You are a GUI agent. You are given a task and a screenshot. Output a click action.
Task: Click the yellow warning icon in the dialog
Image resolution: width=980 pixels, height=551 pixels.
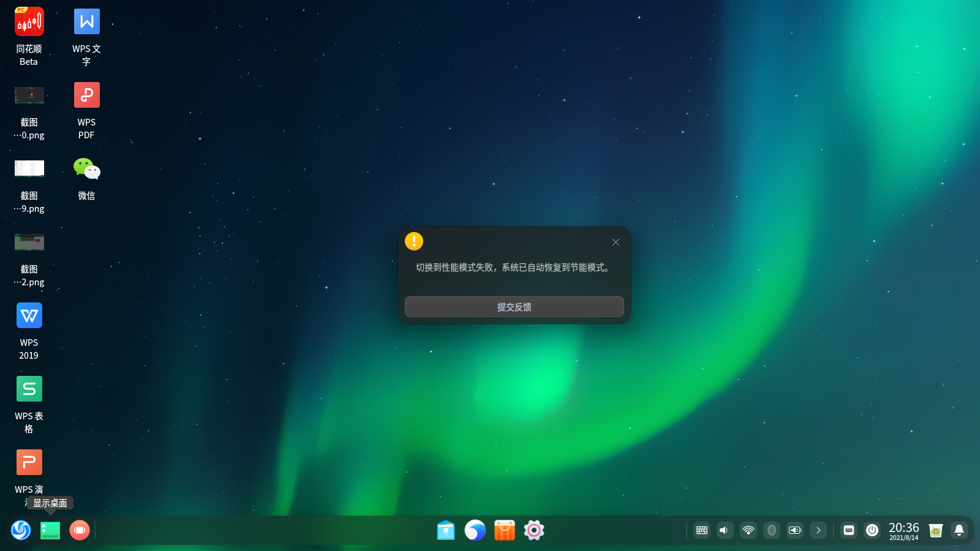[x=414, y=241]
